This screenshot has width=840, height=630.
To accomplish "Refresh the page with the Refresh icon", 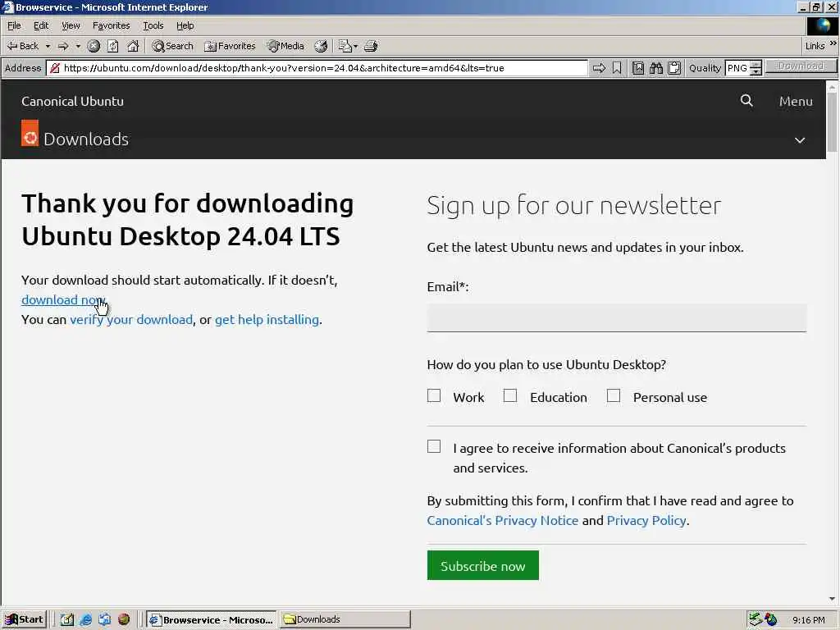I will click(x=112, y=46).
